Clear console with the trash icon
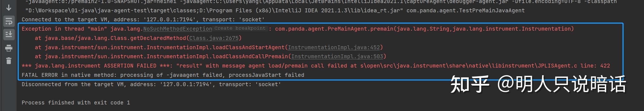The image size is (644, 111). coord(9,61)
